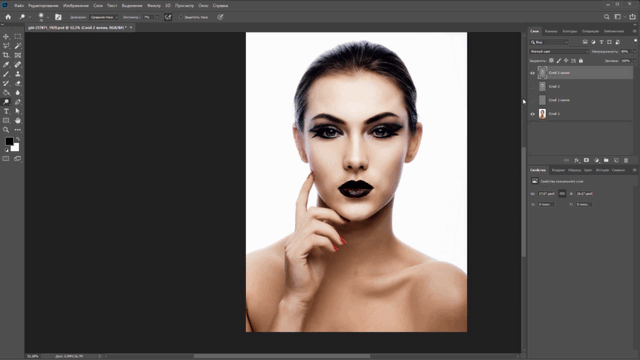Show hidden layer Слой 1 копия
This screenshot has height=360, width=640.
(x=532, y=100)
